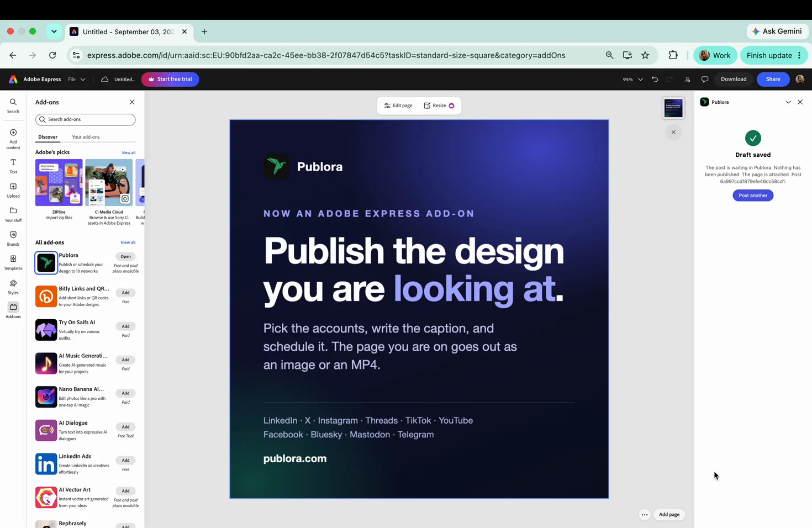
Task: Add AI Dialogue add-on
Action: click(x=125, y=427)
